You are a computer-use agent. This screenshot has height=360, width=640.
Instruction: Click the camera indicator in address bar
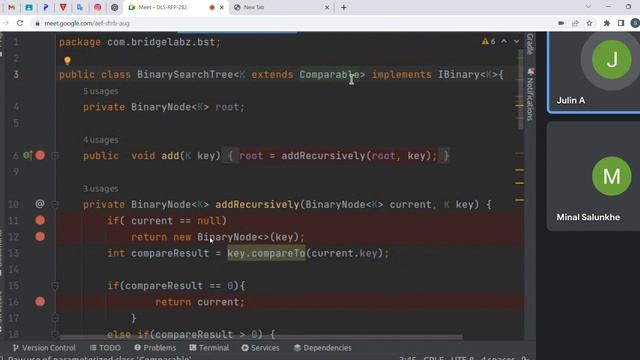coord(561,23)
